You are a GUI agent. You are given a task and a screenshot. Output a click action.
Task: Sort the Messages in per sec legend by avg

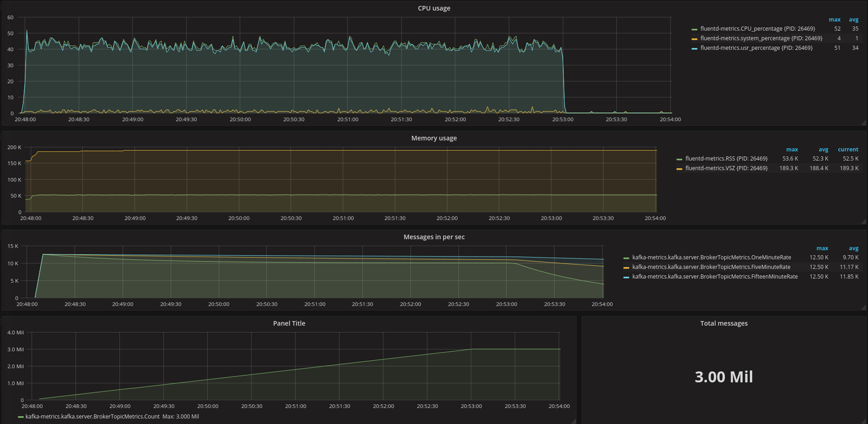pos(853,248)
